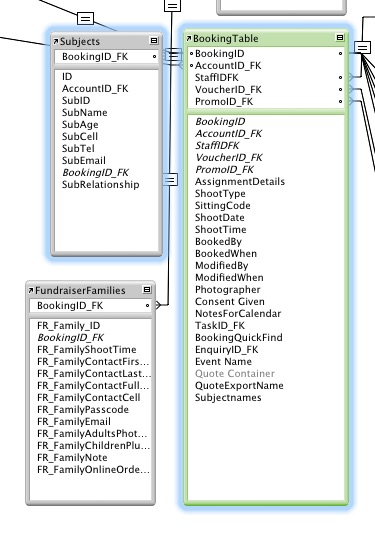This screenshot has height=544, width=375.
Task: Select the equals relationship box above Subjects
Action: [85, 18]
